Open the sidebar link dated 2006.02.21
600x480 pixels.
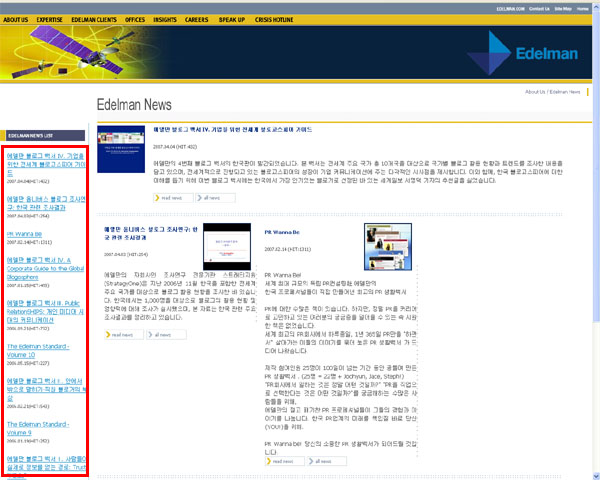[46, 389]
